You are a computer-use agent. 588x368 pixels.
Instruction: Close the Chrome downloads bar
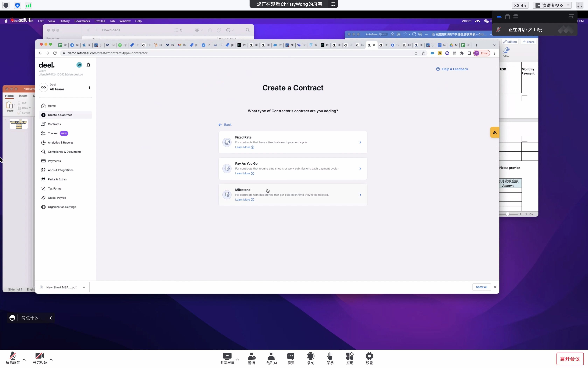click(x=495, y=287)
